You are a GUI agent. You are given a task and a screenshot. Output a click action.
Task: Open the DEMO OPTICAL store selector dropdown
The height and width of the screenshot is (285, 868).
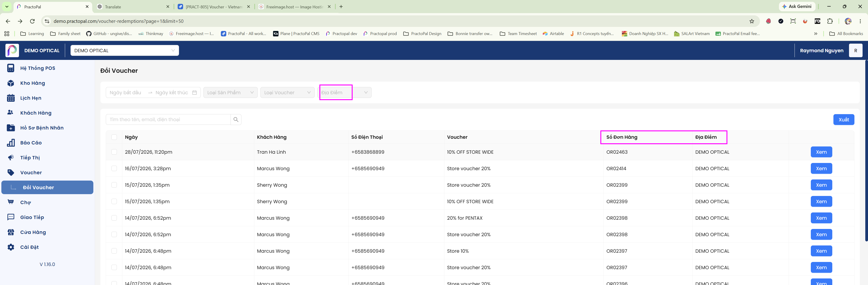125,51
